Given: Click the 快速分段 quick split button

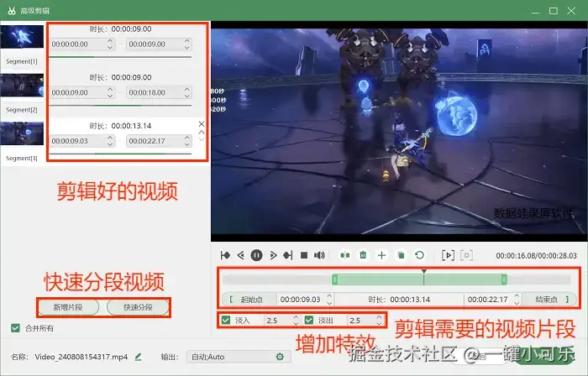Looking at the screenshot, I should pos(138,307).
